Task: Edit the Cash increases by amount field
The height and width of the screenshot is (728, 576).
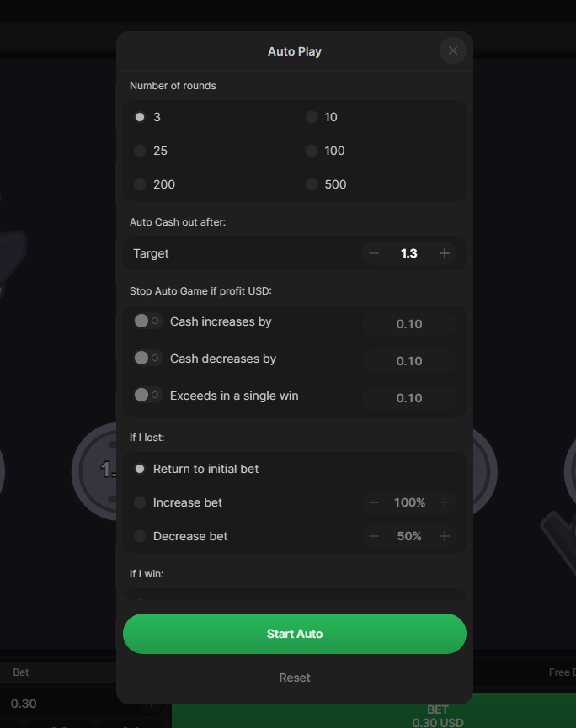Action: click(409, 324)
